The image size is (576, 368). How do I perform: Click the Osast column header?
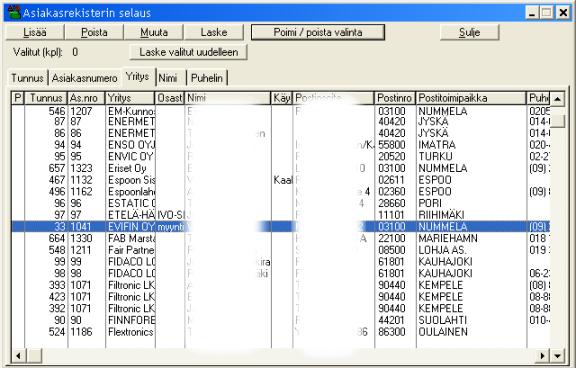tap(170, 98)
